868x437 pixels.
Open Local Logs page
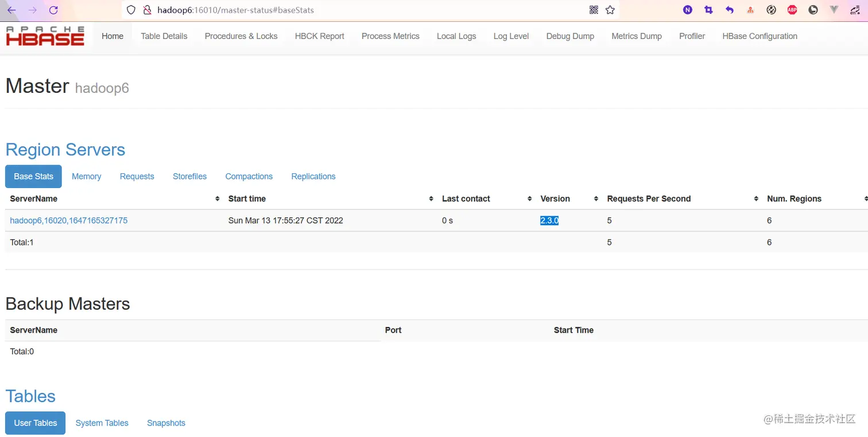(x=456, y=36)
